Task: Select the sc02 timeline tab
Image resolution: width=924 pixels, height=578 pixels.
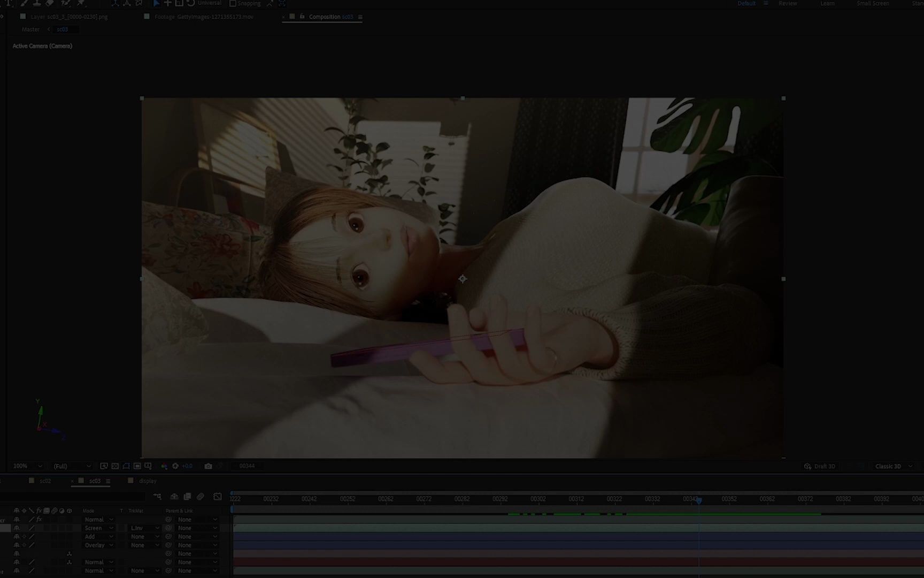Action: 45,481
